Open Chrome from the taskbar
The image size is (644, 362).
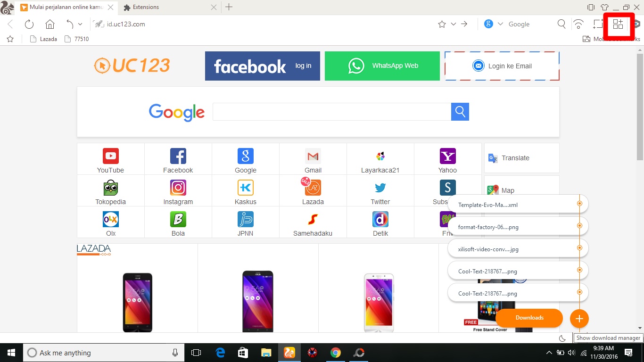(335, 353)
